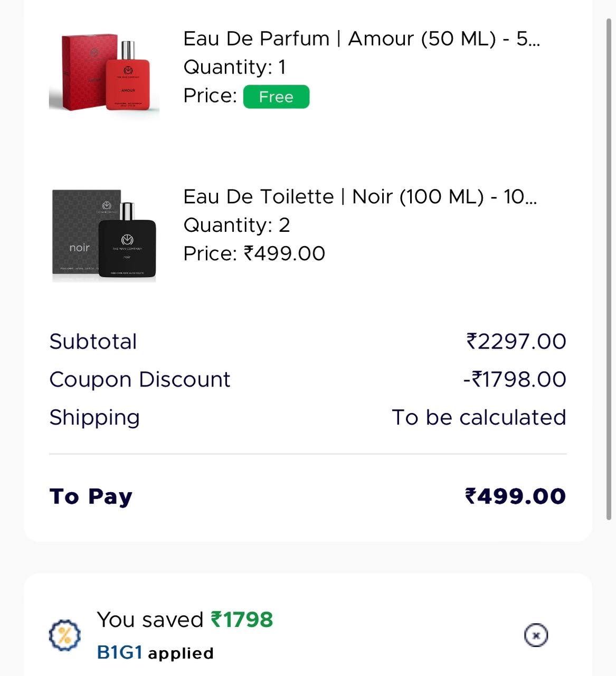Viewport: 616px width, 676px height.
Task: Click the vertical scrollbar on the right
Action: [x=608, y=269]
